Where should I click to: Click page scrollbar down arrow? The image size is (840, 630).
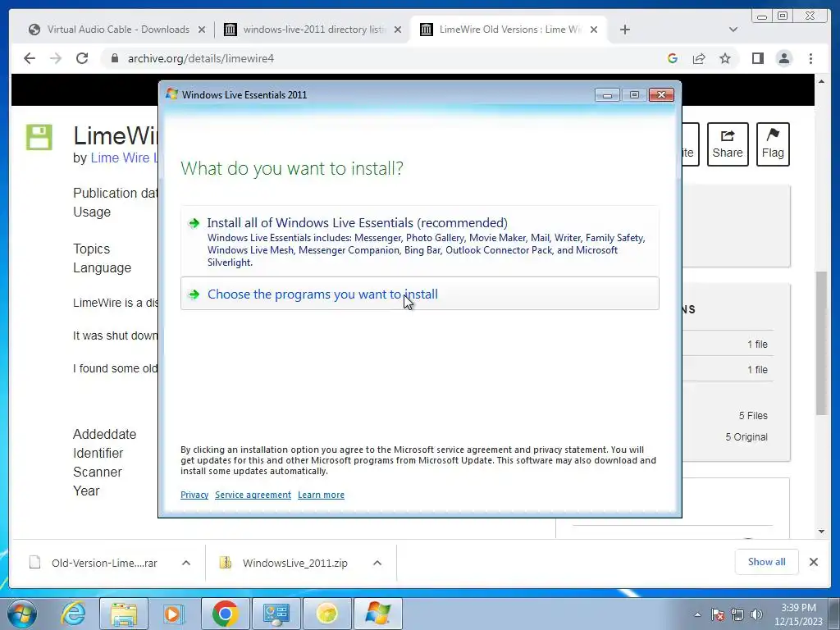821,532
